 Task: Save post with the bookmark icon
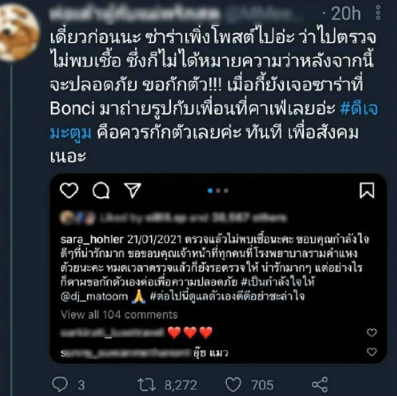pyautogui.click(x=367, y=190)
